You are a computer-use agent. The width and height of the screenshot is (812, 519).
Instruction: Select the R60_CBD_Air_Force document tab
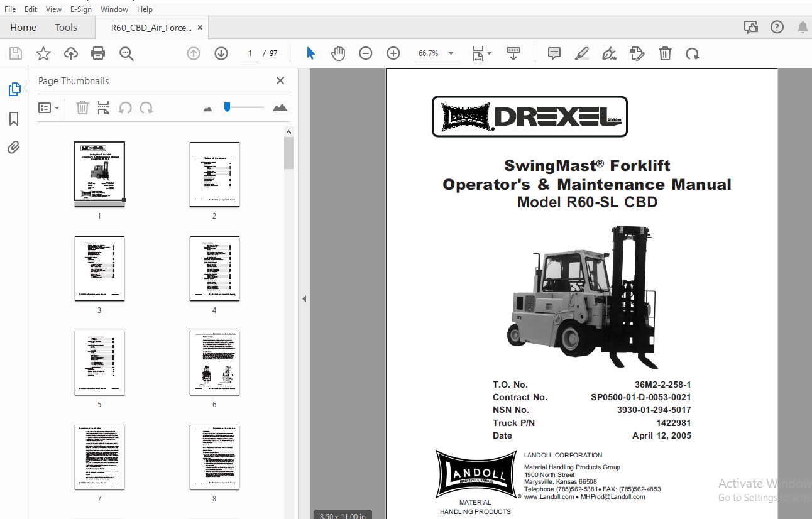(x=151, y=28)
